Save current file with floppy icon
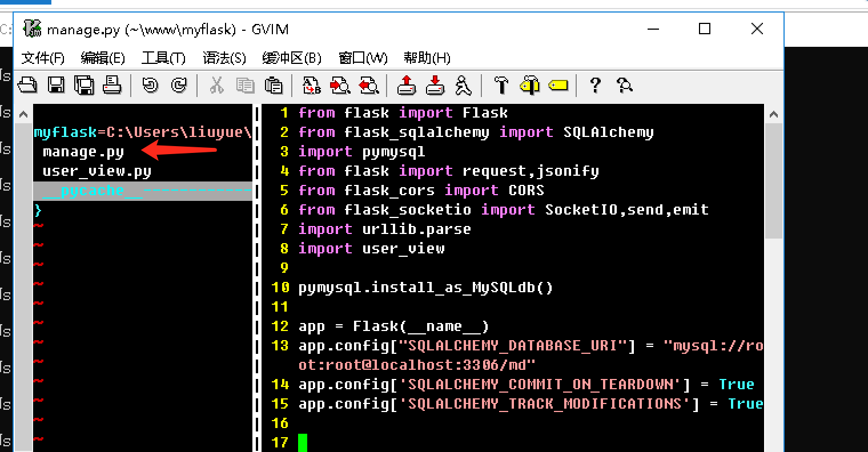 click(55, 85)
